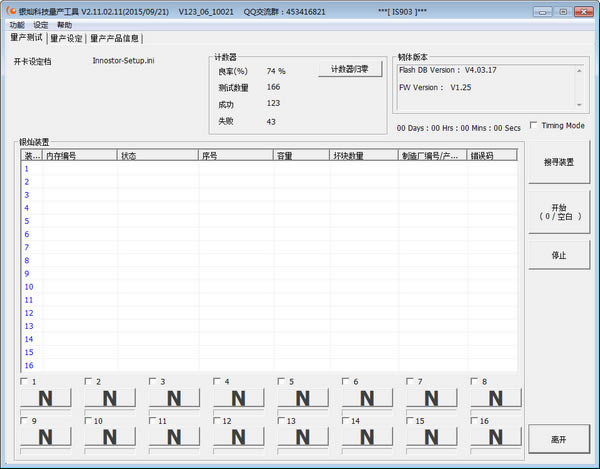Check the slot 11 checkbox
Screen dimensions: 600x469
point(152,421)
